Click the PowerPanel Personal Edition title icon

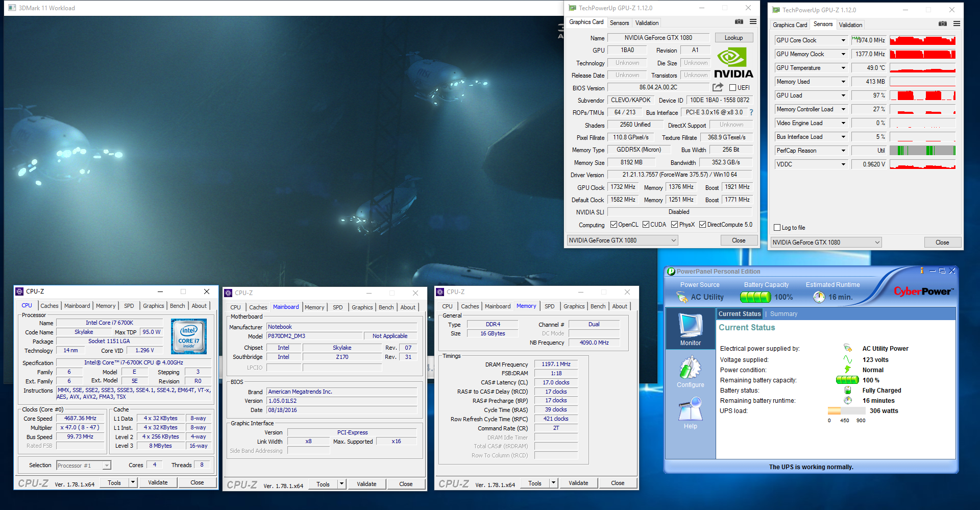(x=671, y=272)
